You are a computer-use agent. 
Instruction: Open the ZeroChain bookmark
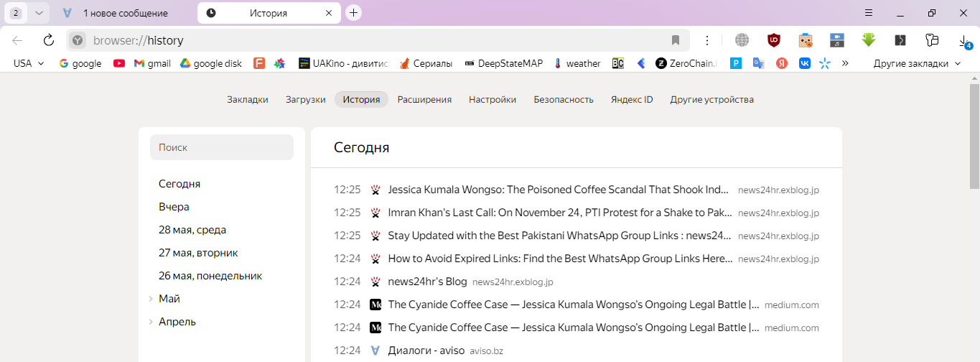coord(686,63)
